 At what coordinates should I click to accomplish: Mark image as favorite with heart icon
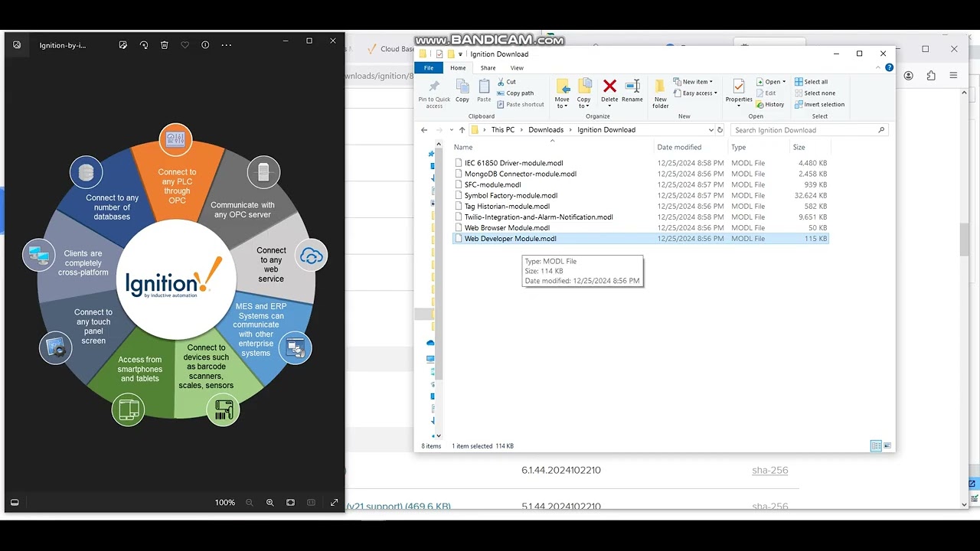click(185, 45)
